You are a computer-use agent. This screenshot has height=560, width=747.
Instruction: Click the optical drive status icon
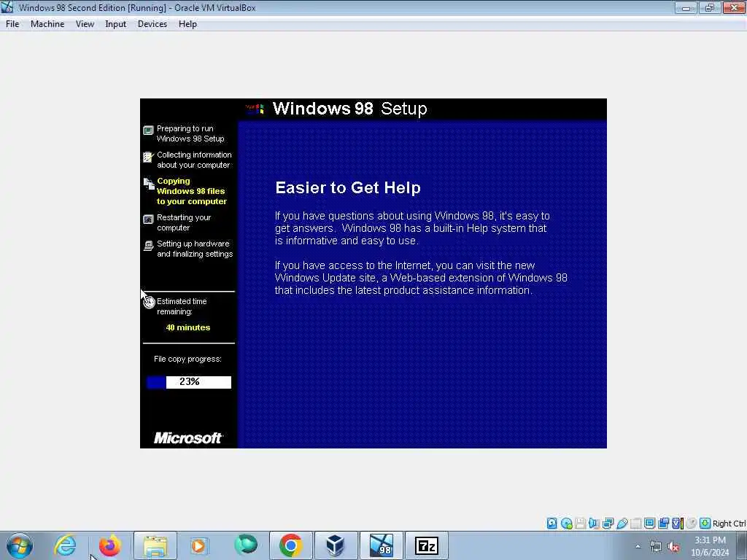[566, 524]
